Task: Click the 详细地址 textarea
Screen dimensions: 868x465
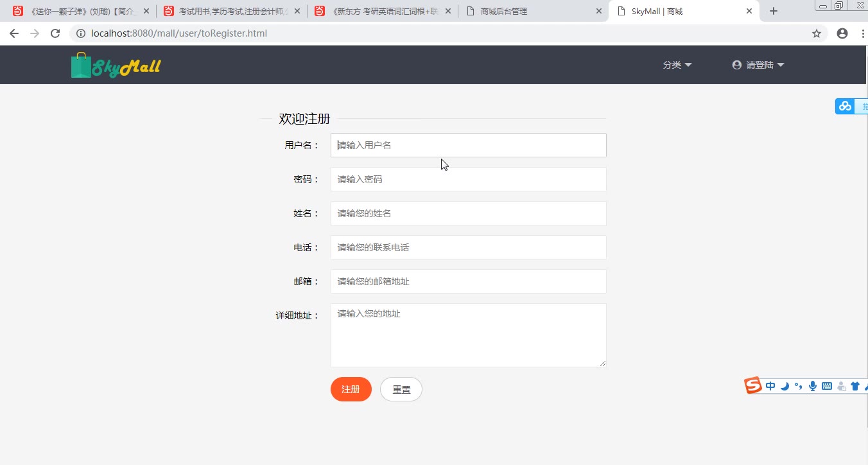Action: [x=469, y=335]
